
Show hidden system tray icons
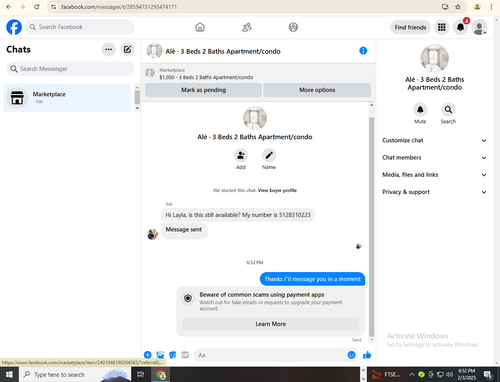point(412,374)
